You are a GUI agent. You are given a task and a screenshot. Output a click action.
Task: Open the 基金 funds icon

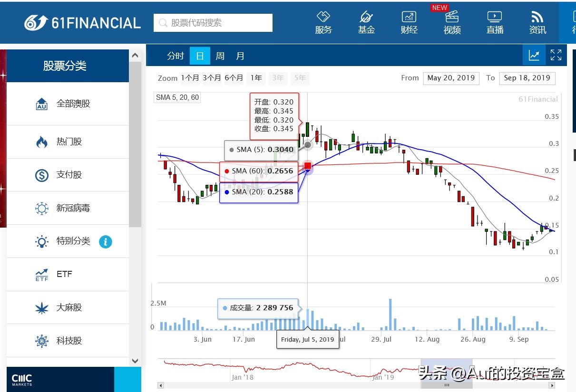pos(366,22)
